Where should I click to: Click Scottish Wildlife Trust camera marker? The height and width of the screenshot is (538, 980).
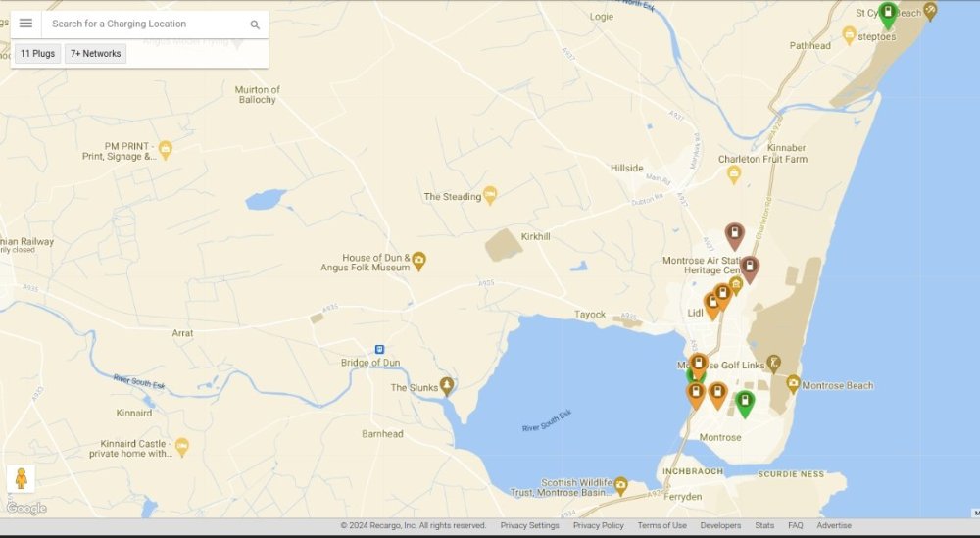[x=620, y=485]
